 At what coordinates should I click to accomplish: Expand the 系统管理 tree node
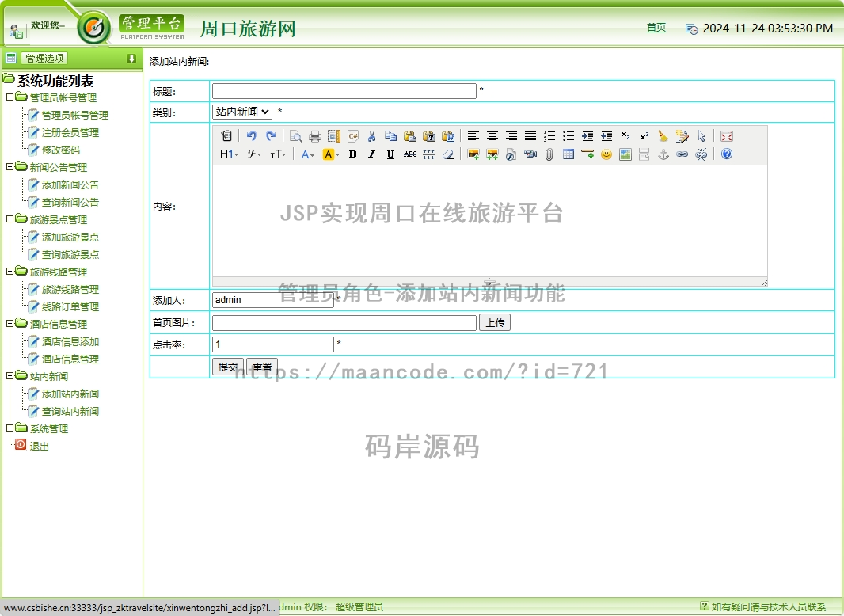coord(10,428)
